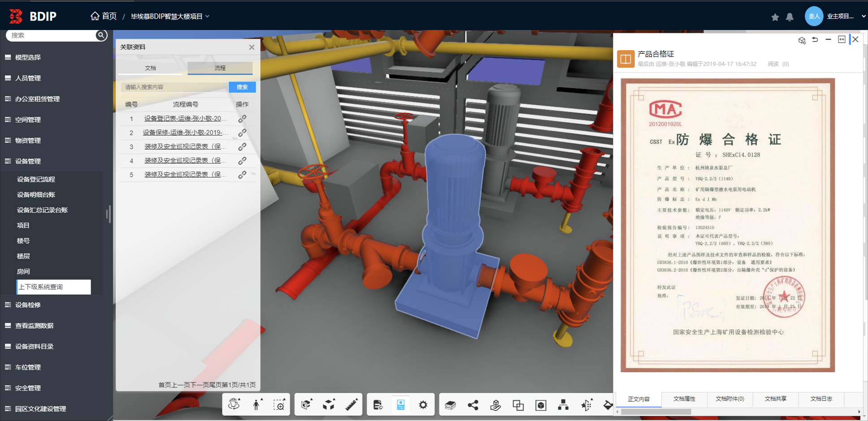868x421 pixels.
Task: Click the notification bell icon
Action: pyautogui.click(x=790, y=17)
